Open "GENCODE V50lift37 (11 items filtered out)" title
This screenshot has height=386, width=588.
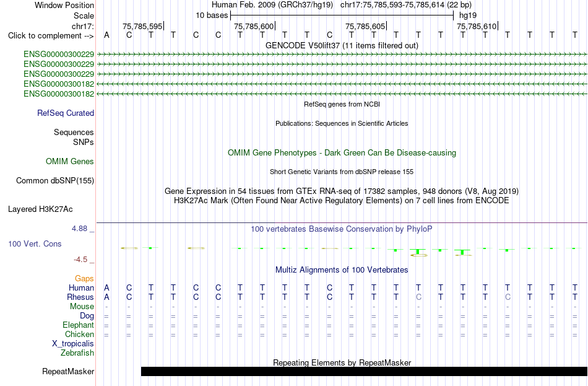click(342, 45)
